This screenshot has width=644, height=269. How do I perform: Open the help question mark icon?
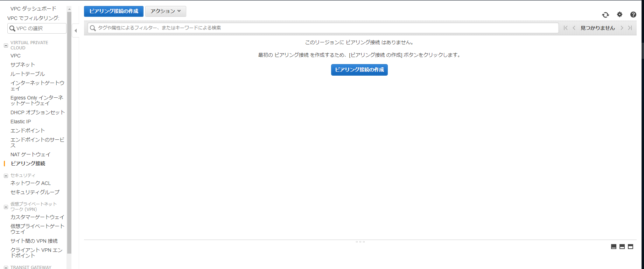[633, 14]
